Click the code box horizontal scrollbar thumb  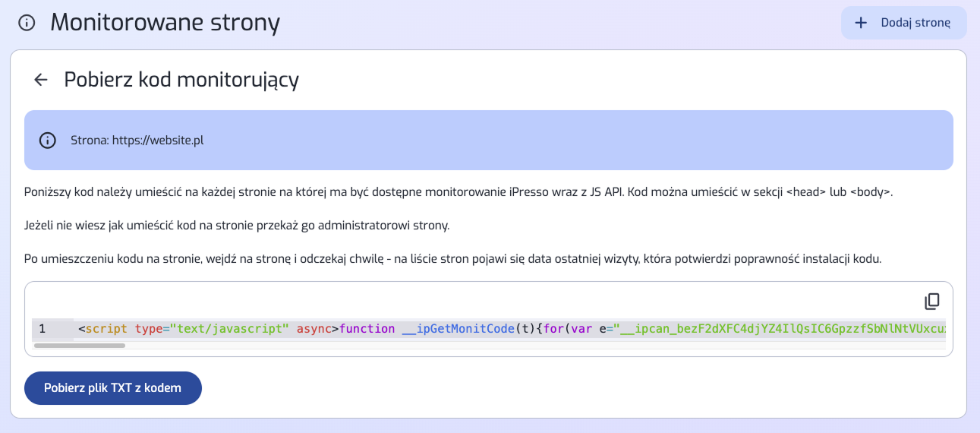[x=80, y=346]
